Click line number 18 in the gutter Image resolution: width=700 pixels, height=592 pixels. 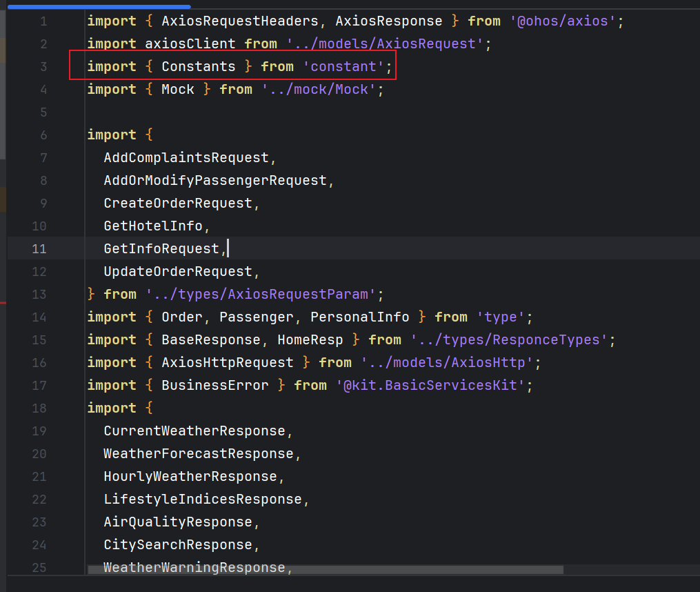click(x=40, y=408)
